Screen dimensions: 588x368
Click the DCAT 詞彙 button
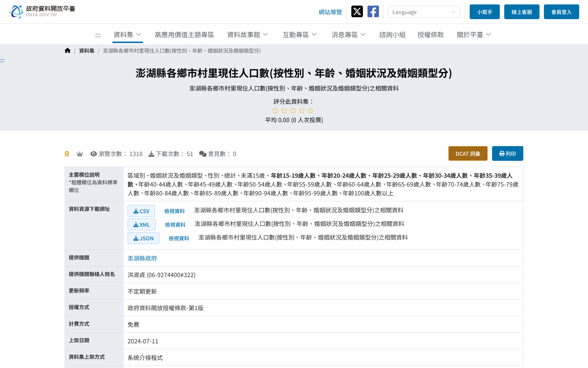point(468,153)
